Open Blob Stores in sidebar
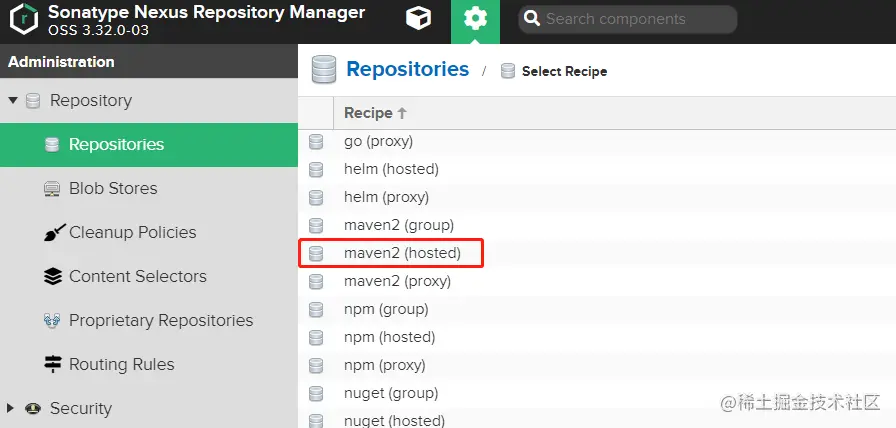Image resolution: width=896 pixels, height=428 pixels. click(113, 189)
